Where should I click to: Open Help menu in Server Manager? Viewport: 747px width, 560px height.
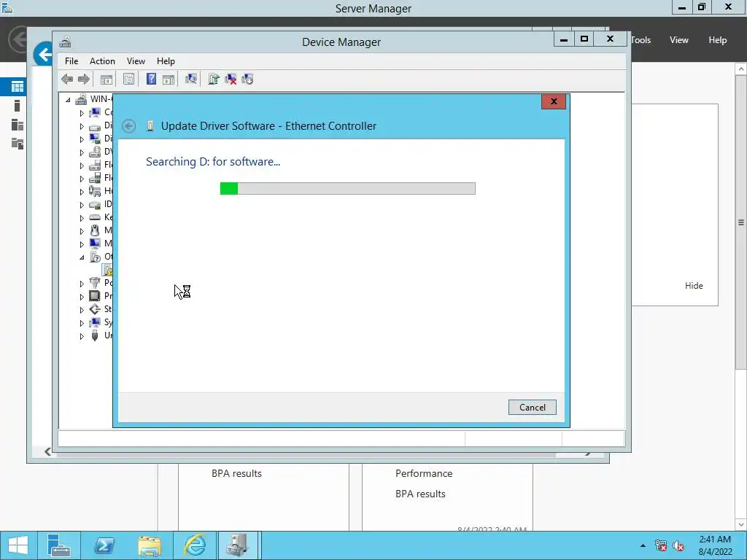point(718,40)
